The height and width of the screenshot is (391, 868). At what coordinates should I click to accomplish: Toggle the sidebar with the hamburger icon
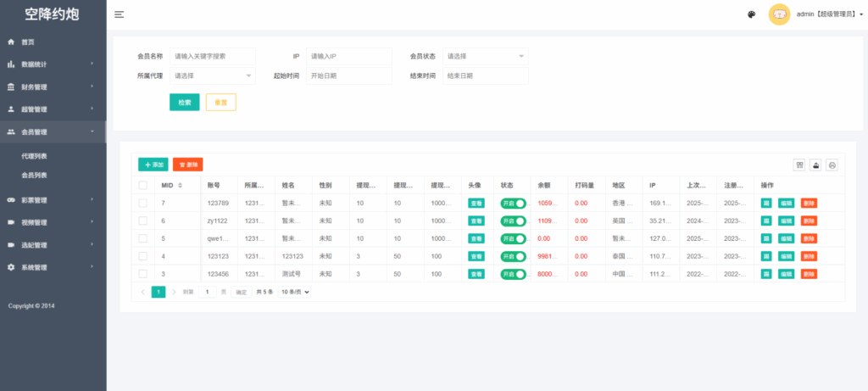[119, 14]
